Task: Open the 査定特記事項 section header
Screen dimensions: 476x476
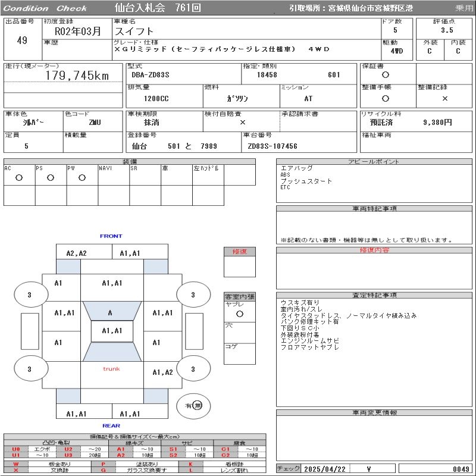Action: point(374,295)
